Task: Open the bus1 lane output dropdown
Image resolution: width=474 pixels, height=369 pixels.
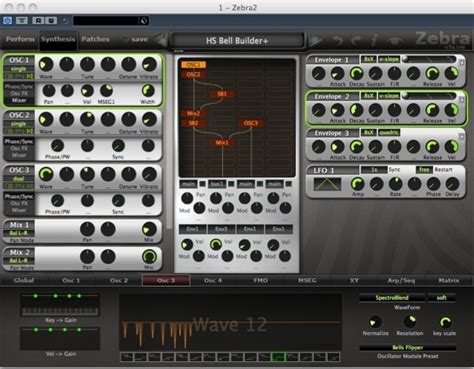Action: click(x=217, y=184)
